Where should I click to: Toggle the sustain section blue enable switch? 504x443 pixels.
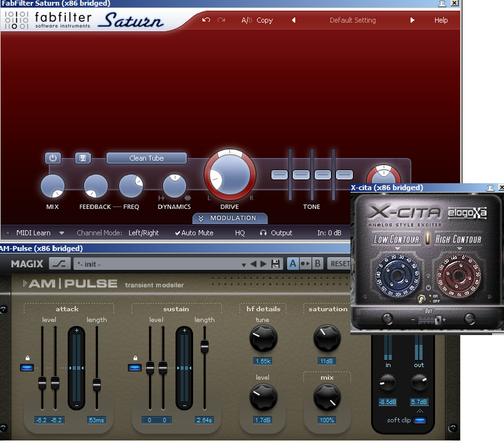(135, 368)
